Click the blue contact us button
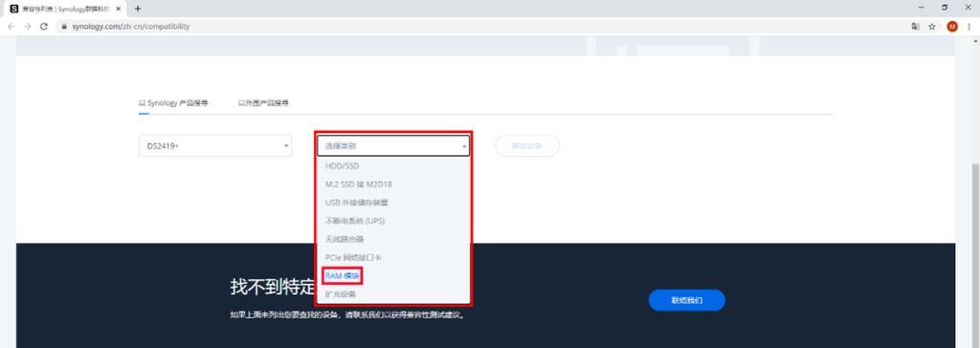This screenshot has height=348, width=980. click(x=687, y=300)
